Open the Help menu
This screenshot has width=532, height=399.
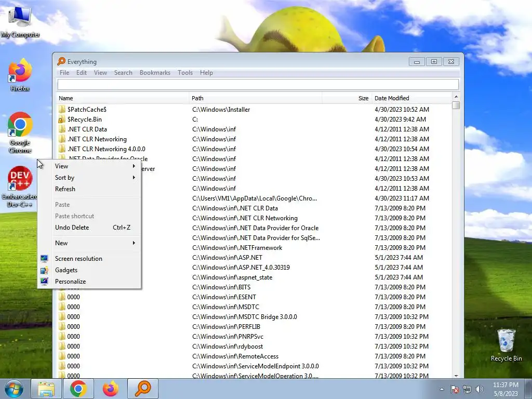tap(206, 73)
